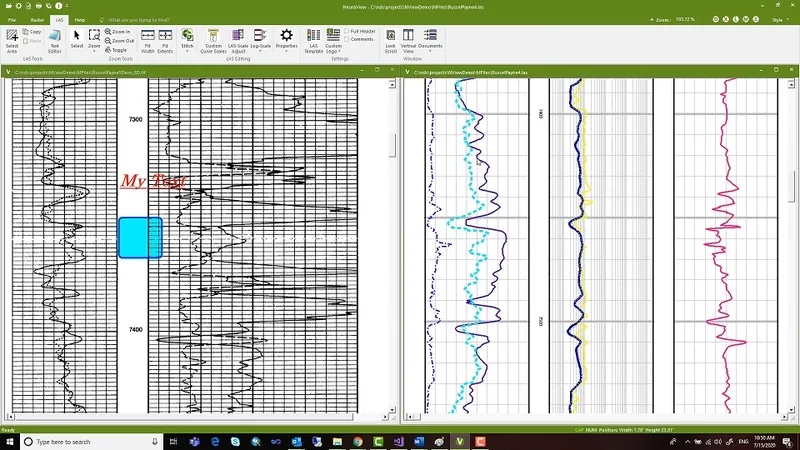Expand the Zoom tool dropdown arrow
The width and height of the screenshot is (800, 450).
click(x=94, y=52)
